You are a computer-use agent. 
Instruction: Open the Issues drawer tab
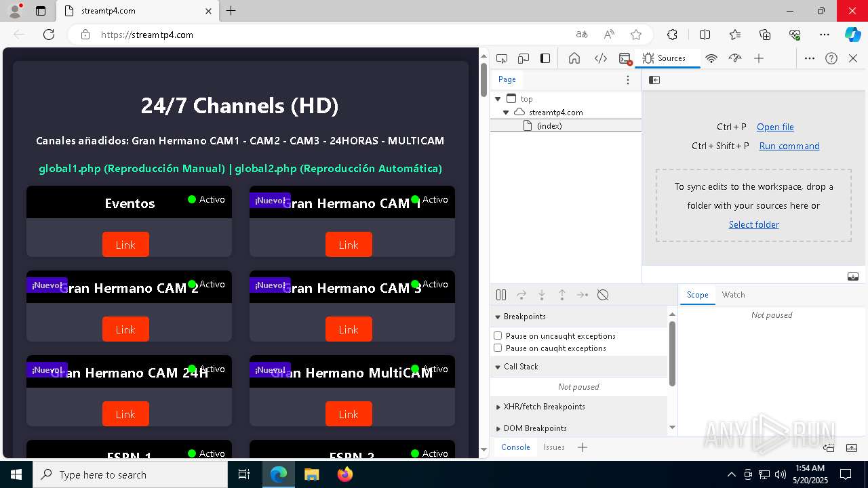(x=554, y=447)
